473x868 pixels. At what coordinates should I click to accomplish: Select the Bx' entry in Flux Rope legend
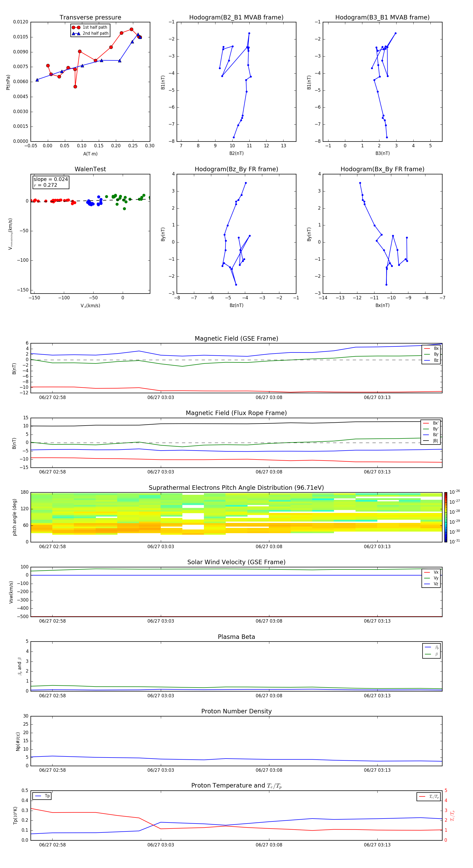431,423
